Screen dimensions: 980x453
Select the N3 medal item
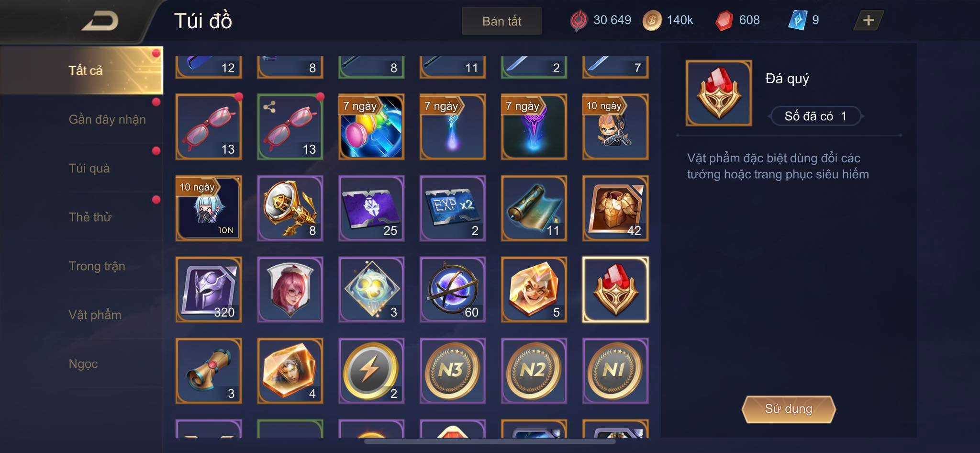(453, 371)
